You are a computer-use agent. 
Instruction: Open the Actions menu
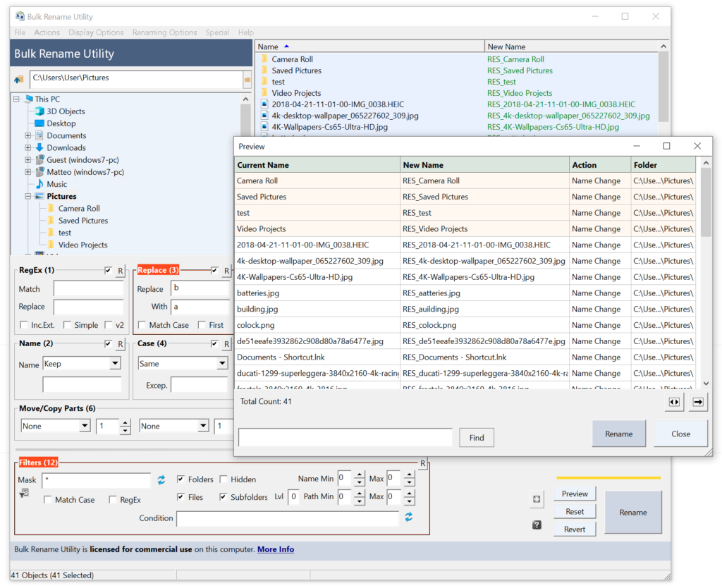pyautogui.click(x=47, y=32)
